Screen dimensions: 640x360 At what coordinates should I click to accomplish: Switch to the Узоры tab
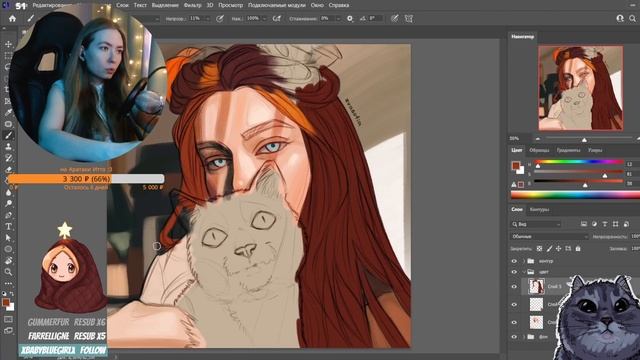coord(595,150)
